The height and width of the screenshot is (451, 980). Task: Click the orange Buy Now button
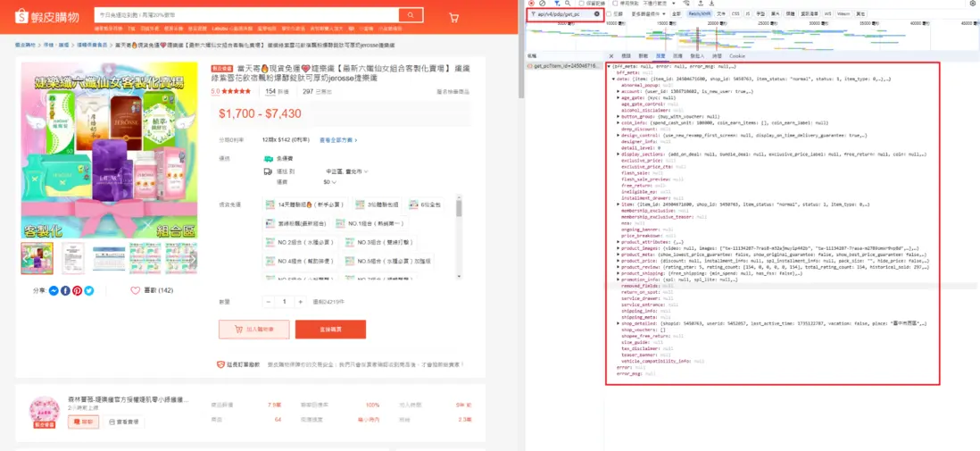330,330
